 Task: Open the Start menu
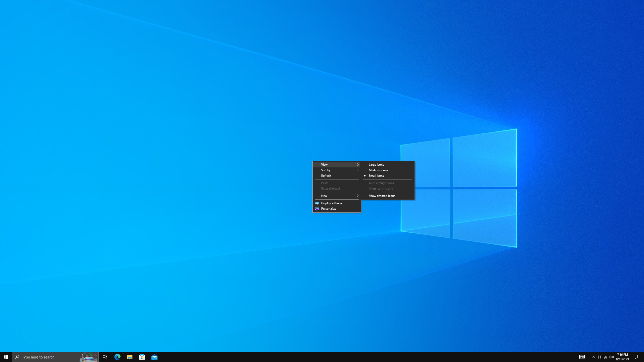(6, 357)
